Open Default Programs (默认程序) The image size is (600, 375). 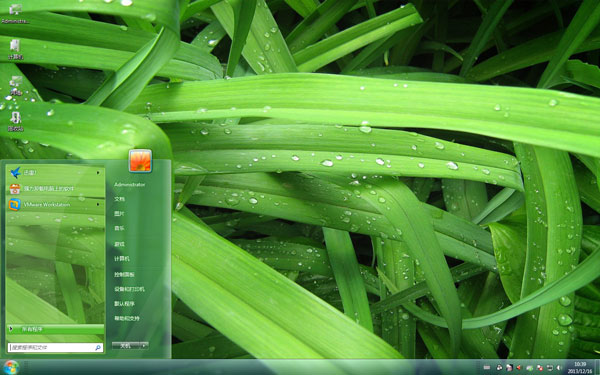point(124,303)
